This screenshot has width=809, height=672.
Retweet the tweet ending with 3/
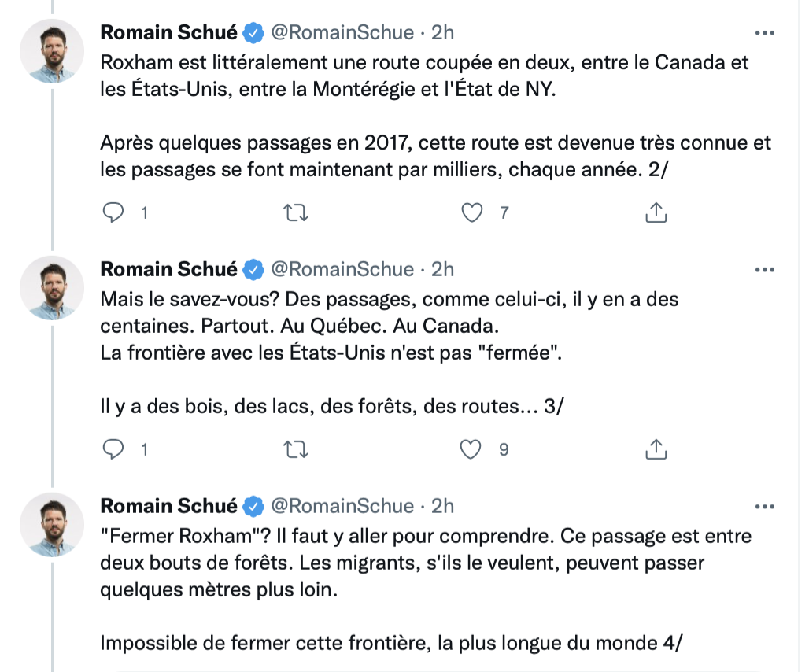point(295,449)
